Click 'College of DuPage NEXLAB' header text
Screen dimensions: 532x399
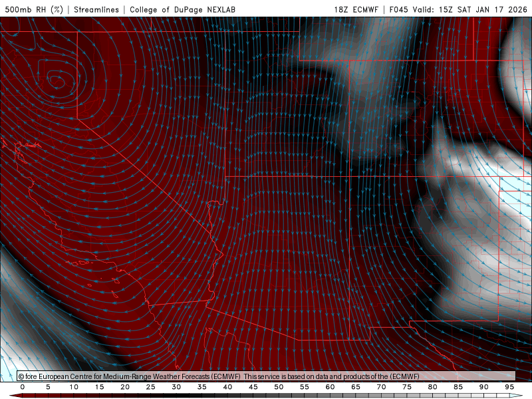182,9
